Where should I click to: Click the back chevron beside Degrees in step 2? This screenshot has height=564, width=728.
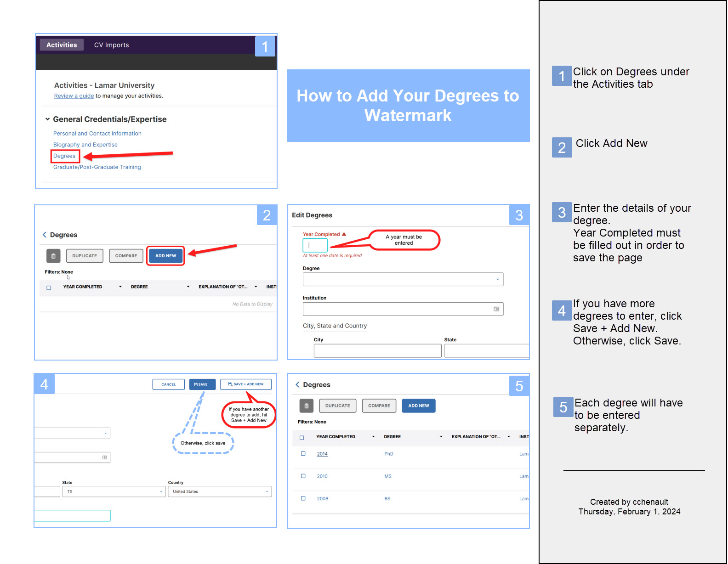(x=45, y=235)
